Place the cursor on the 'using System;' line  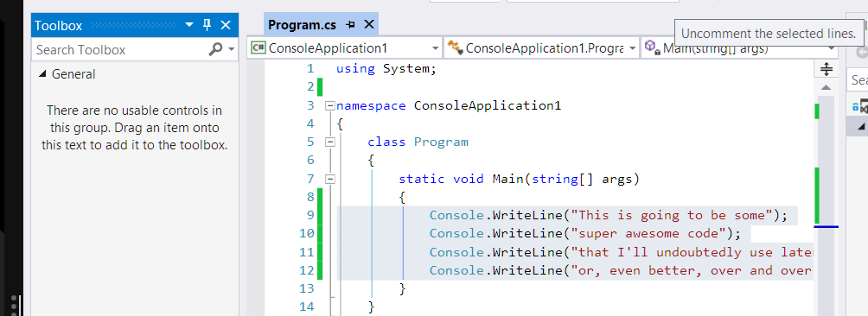click(386, 69)
